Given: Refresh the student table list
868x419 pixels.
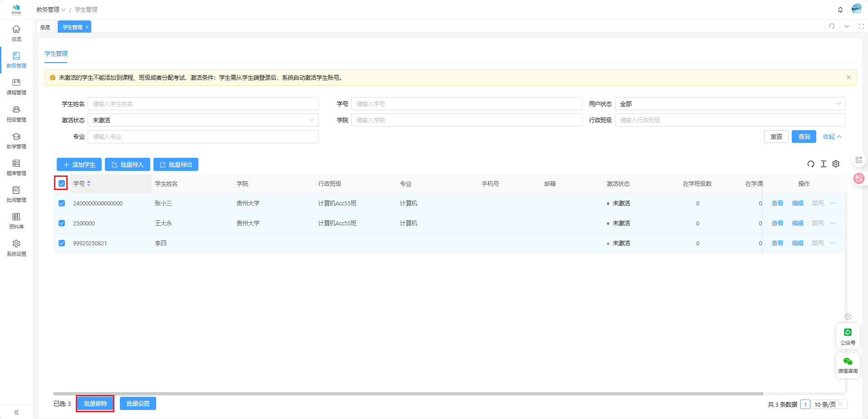Looking at the screenshot, I should pos(811,164).
